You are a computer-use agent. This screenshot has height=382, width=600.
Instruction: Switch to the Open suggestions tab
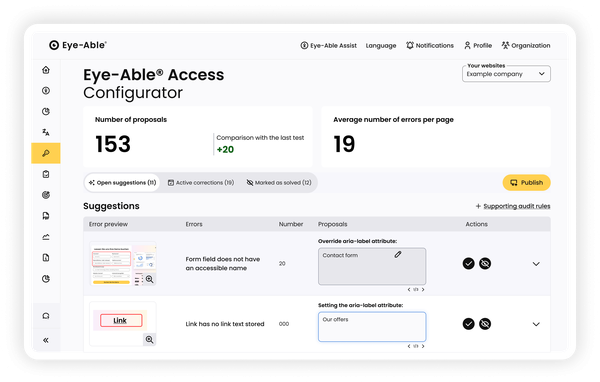pyautogui.click(x=122, y=183)
